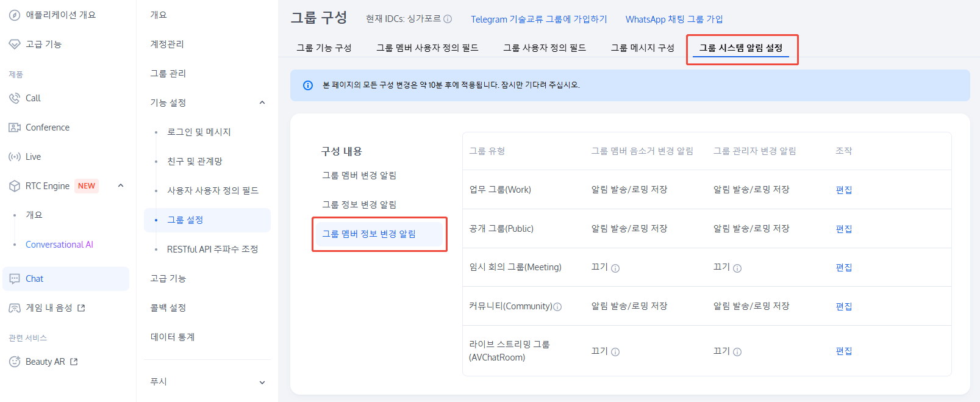Screen dimensions: 980x402
Task: Click the Live broadcast icon
Action: click(15, 157)
